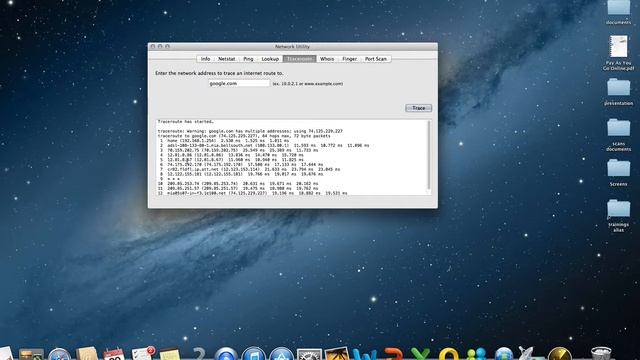Image resolution: width=640 pixels, height=360 pixels.
Task: Switch to the Port Scan tab
Action: (x=376, y=59)
